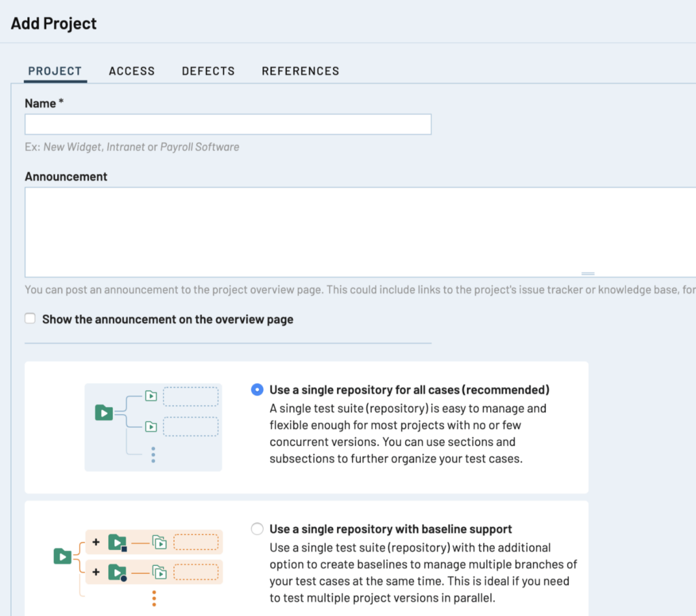Click the "Announcement" field label

[66, 177]
